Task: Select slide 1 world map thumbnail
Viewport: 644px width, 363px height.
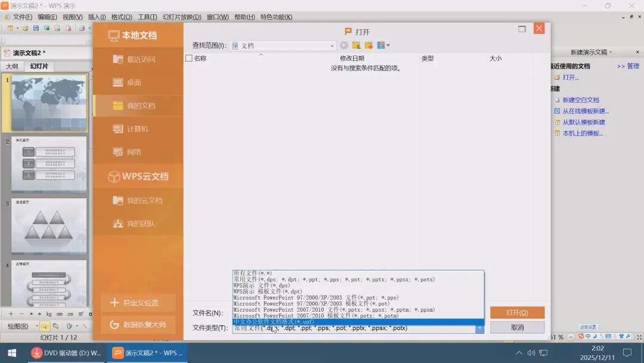Action: tap(49, 103)
